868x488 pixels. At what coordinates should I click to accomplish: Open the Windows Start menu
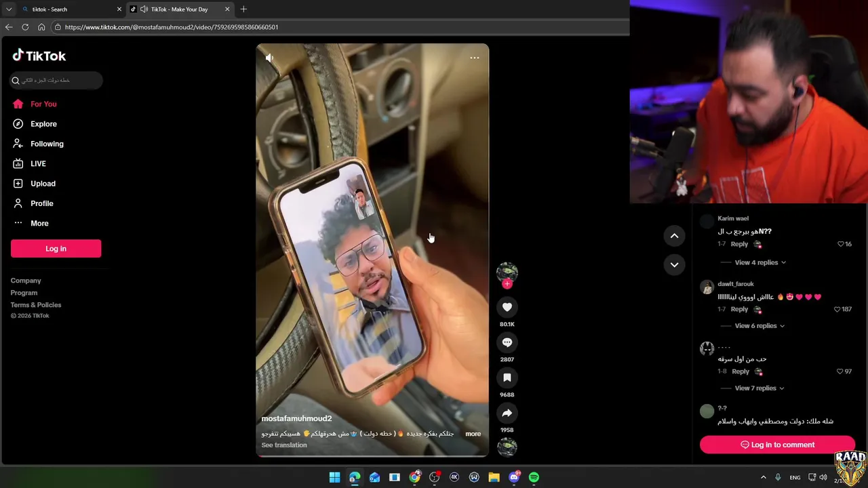point(334,477)
